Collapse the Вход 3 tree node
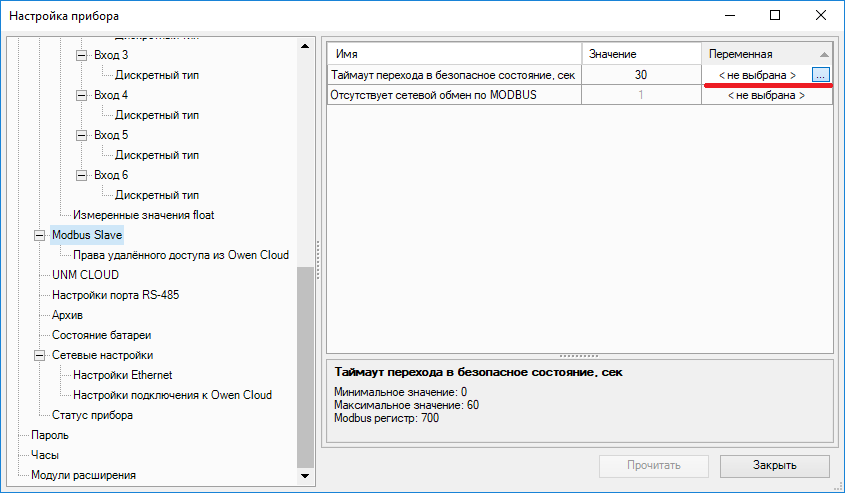The image size is (845, 493). (x=82, y=55)
